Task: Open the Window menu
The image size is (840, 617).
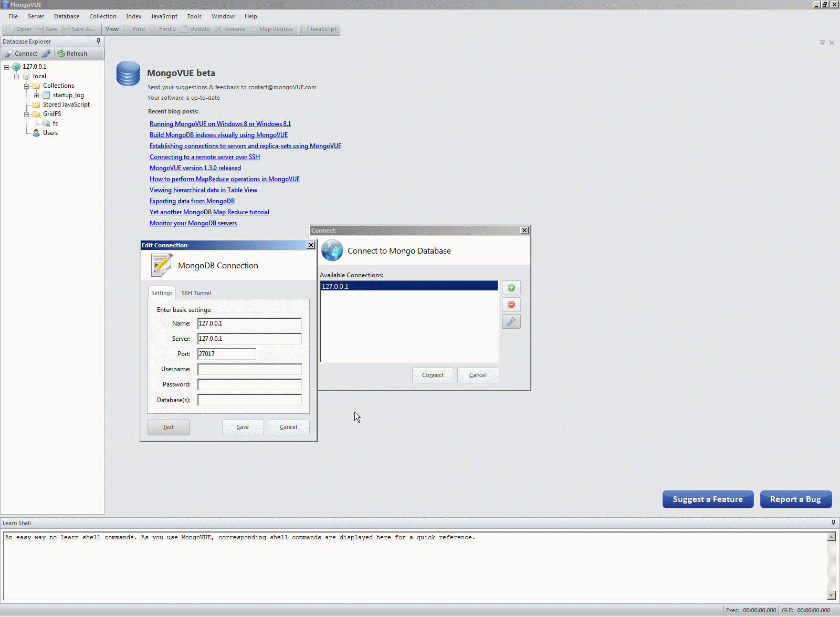Action: pyautogui.click(x=223, y=16)
